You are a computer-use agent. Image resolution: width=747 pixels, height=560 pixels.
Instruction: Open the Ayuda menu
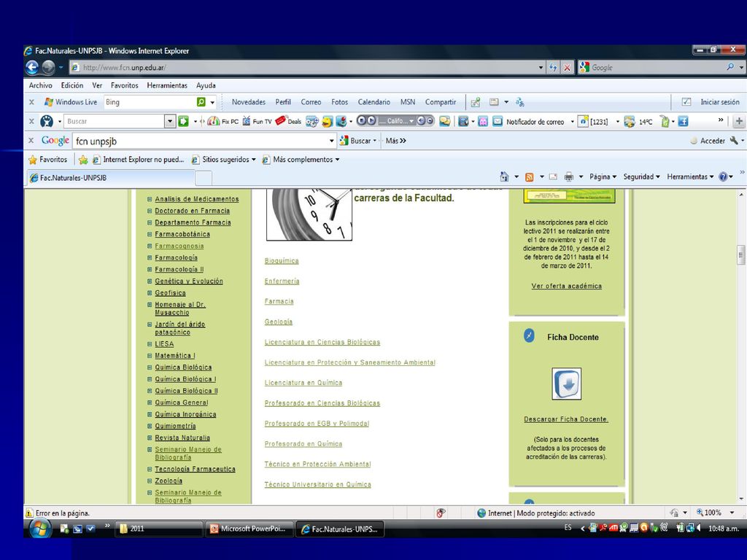pyautogui.click(x=206, y=85)
